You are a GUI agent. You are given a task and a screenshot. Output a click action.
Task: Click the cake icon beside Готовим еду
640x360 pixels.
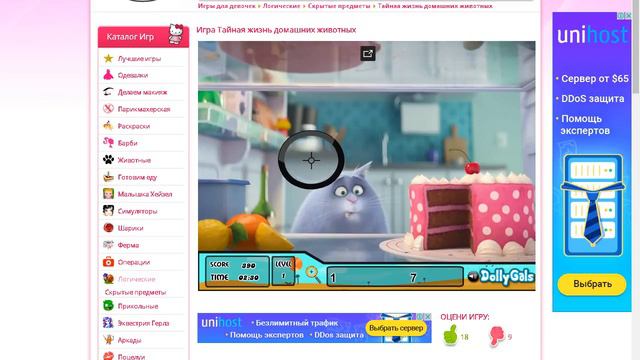pyautogui.click(x=108, y=177)
